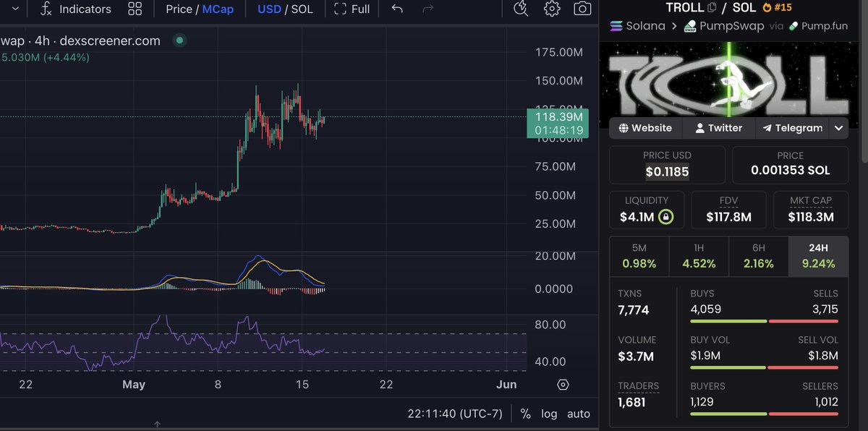
Task: Copy the TROLL token address
Action: [x=712, y=7]
